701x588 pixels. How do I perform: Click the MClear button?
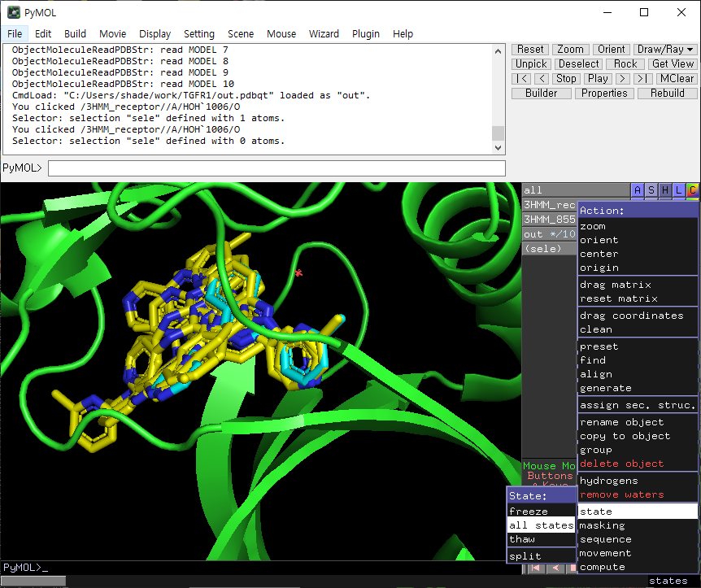pos(677,79)
